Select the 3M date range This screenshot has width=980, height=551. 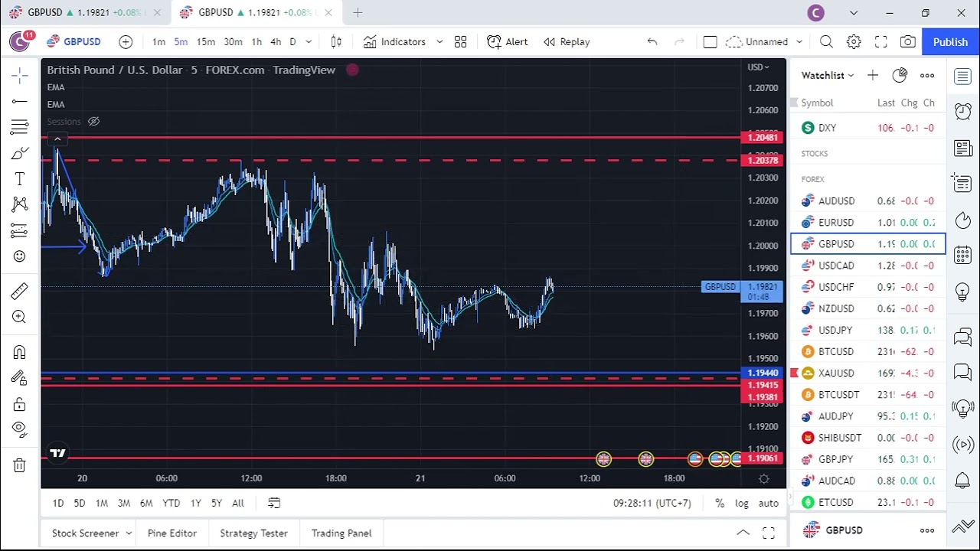pos(124,503)
